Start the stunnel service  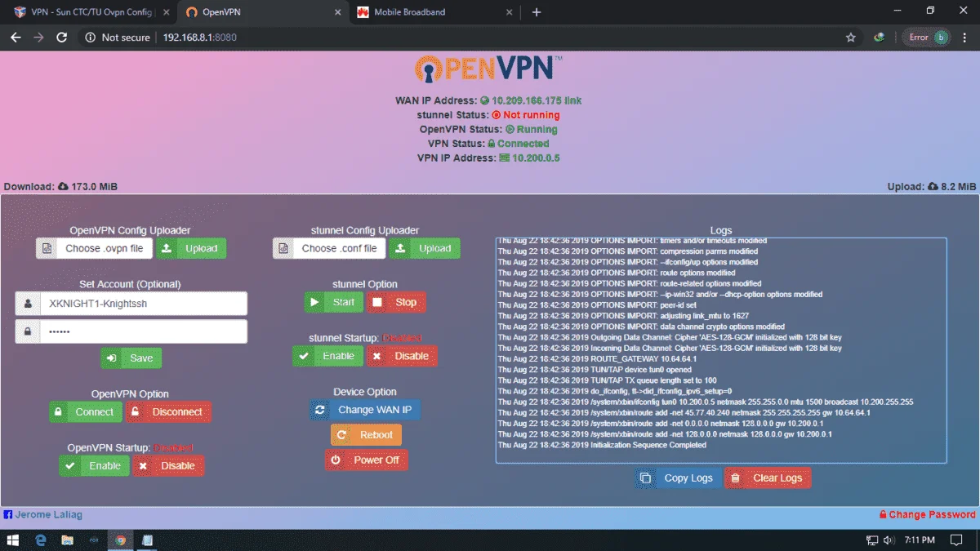[334, 302]
